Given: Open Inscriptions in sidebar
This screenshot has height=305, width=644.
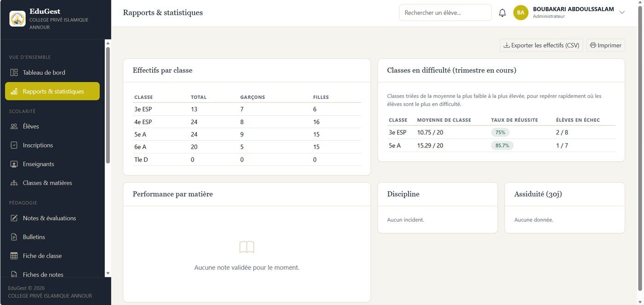Looking at the screenshot, I should [52, 145].
